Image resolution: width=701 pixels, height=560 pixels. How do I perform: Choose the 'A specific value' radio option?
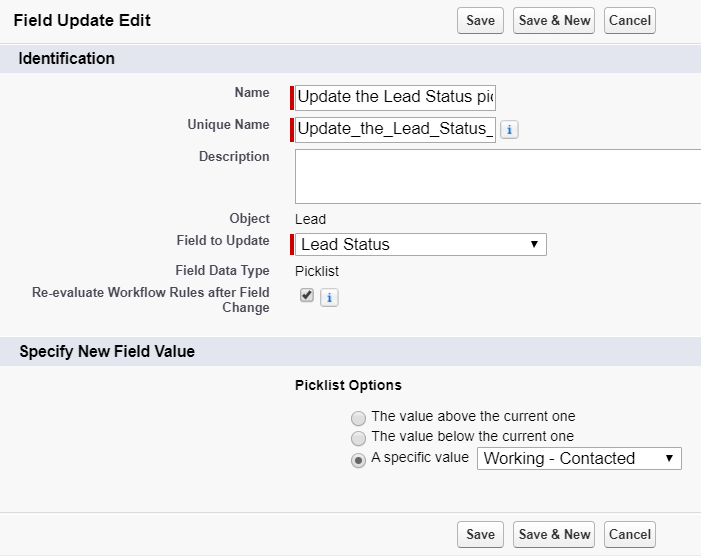358,460
